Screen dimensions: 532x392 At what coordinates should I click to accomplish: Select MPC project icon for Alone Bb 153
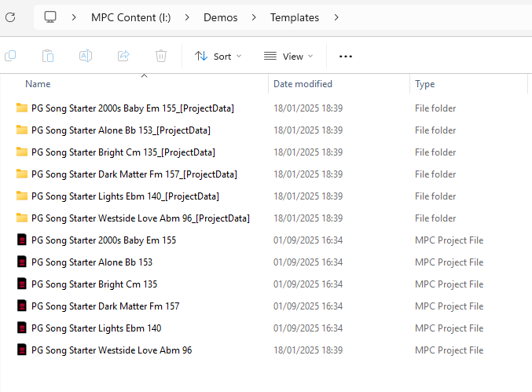[22, 262]
